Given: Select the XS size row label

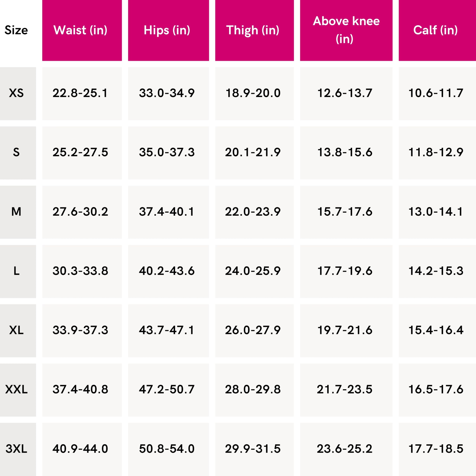Looking at the screenshot, I should coord(18,94).
